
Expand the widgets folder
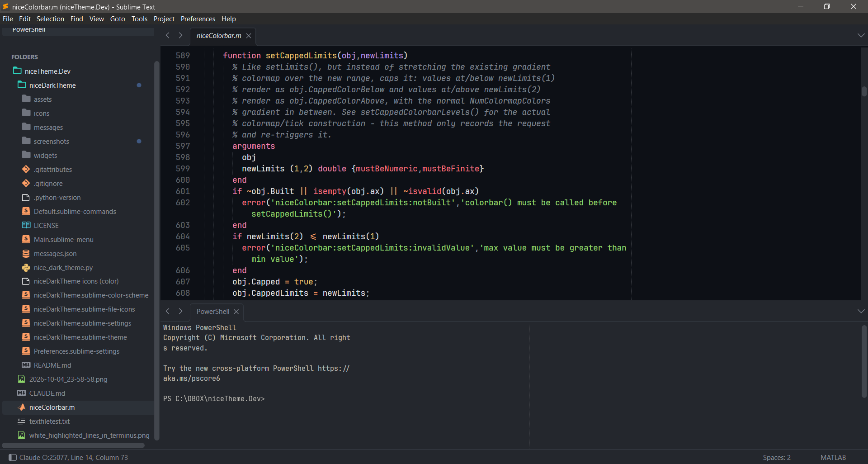coord(26,155)
